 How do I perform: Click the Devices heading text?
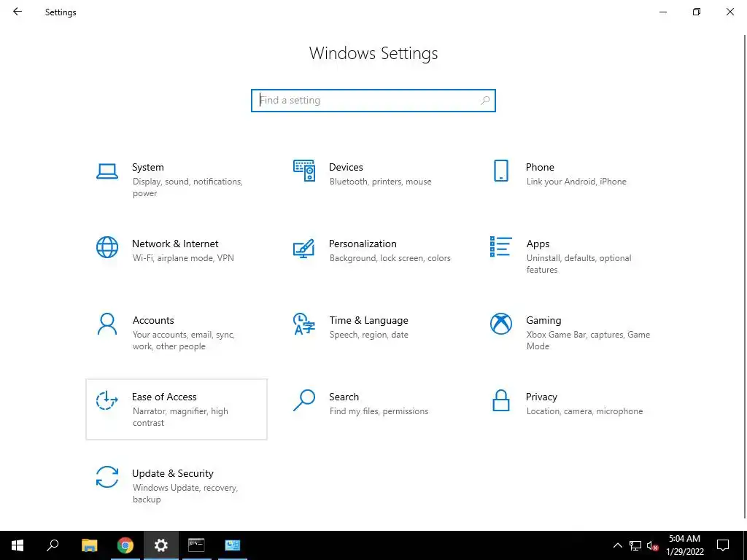point(346,167)
